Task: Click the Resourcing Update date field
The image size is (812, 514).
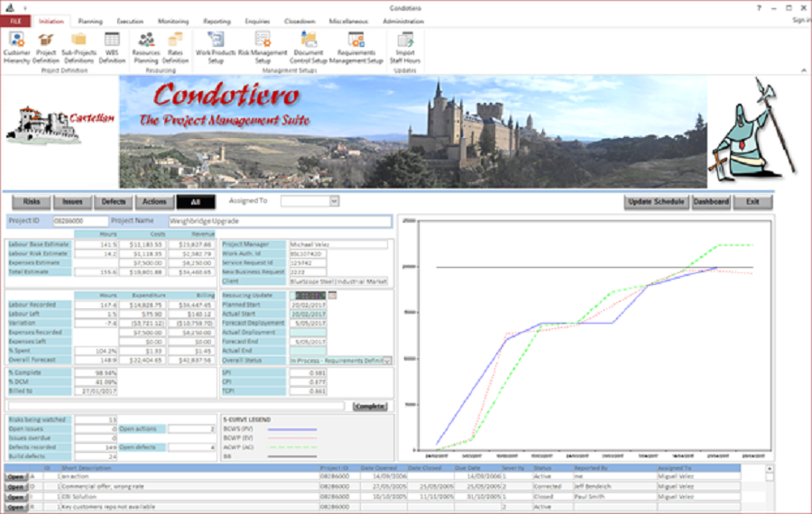Action: pyautogui.click(x=309, y=296)
